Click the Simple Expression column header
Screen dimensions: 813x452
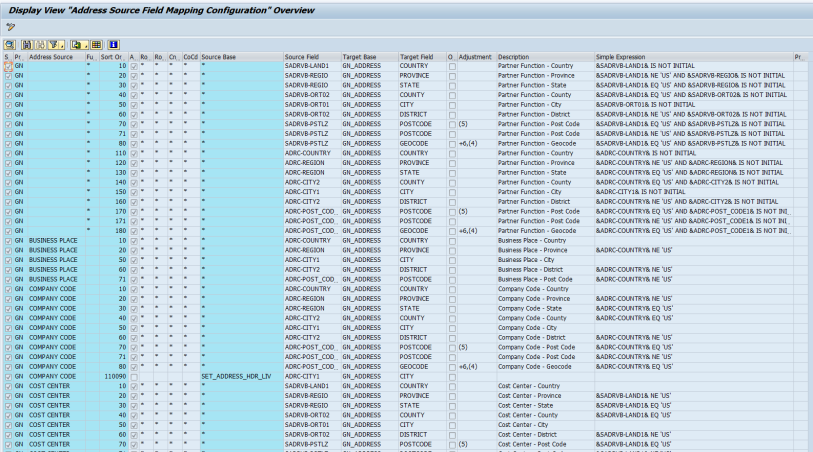pos(620,57)
